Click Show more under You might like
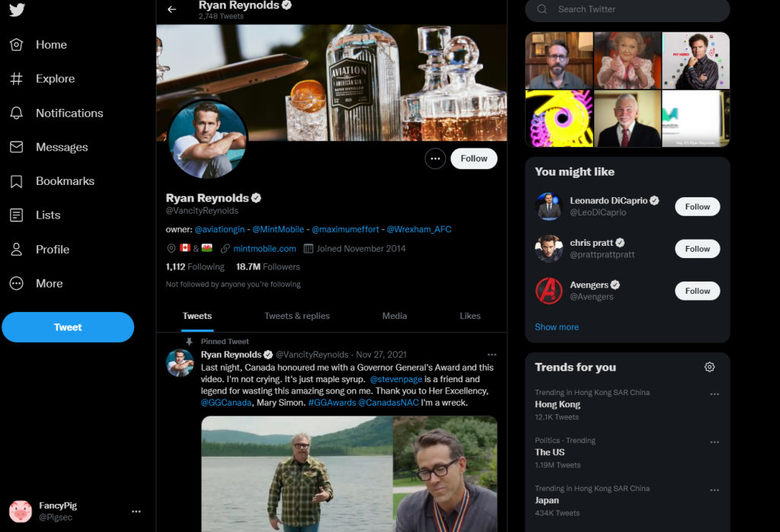This screenshot has width=780, height=532. click(x=557, y=327)
